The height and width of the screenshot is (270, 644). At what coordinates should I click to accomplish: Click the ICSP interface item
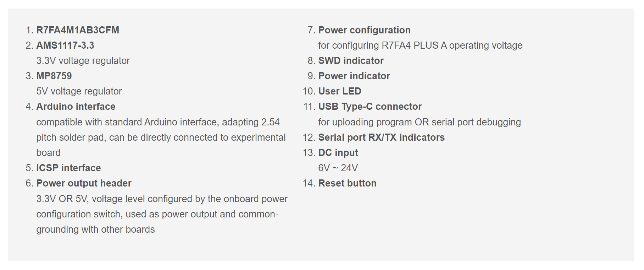pos(68,168)
